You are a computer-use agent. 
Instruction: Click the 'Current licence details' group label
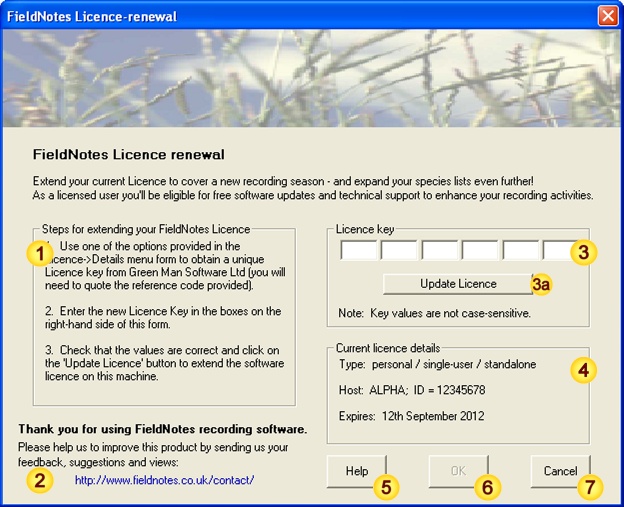tap(388, 348)
